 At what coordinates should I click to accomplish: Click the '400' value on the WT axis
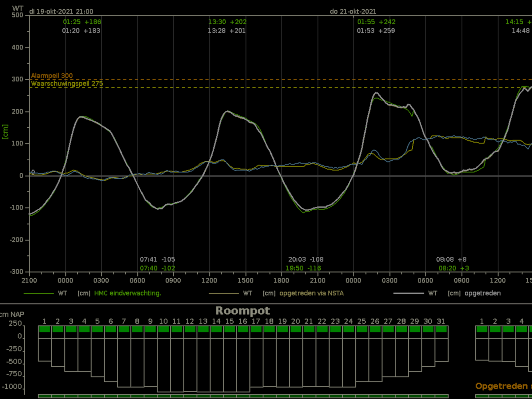click(x=17, y=48)
